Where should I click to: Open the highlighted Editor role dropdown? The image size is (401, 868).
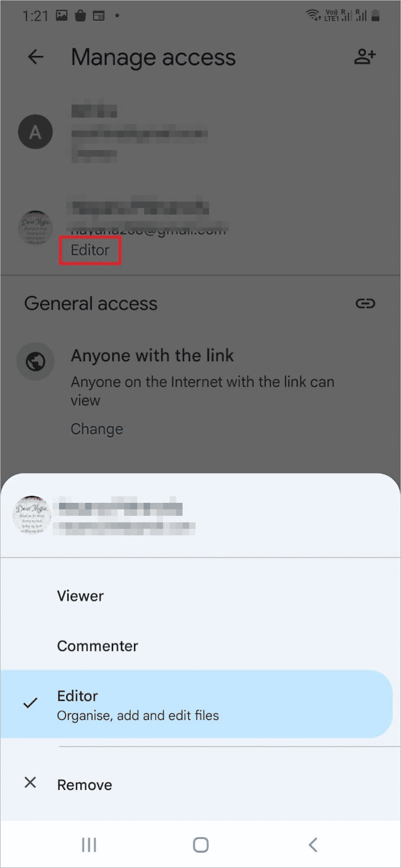(90, 250)
